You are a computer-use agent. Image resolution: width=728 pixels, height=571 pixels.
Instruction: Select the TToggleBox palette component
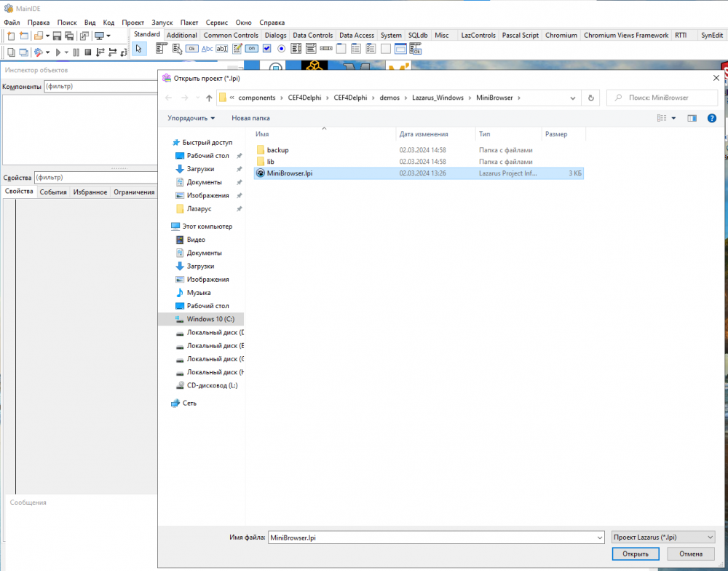pos(251,49)
